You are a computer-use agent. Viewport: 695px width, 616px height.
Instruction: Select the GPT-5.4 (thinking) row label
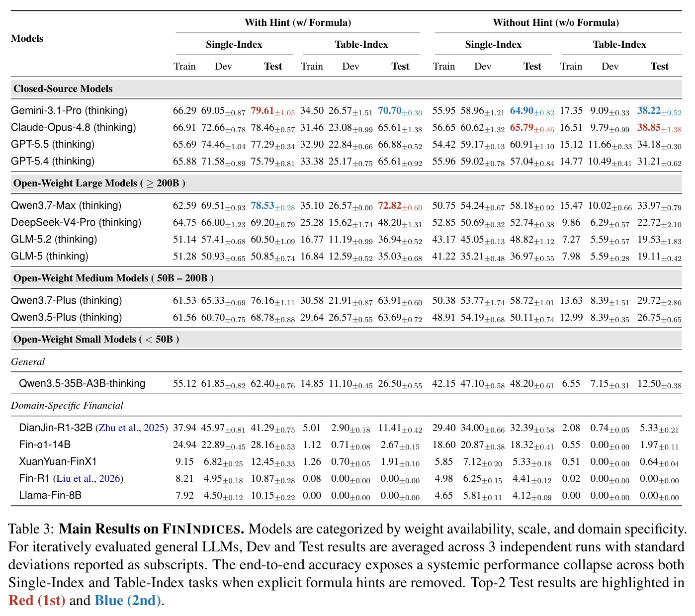pos(53,161)
